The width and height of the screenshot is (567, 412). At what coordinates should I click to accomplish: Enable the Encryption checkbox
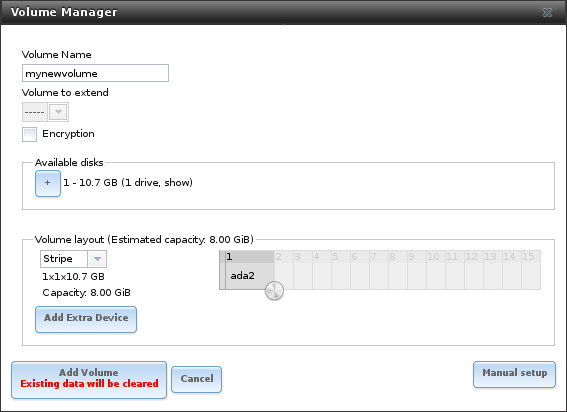pyautogui.click(x=29, y=134)
